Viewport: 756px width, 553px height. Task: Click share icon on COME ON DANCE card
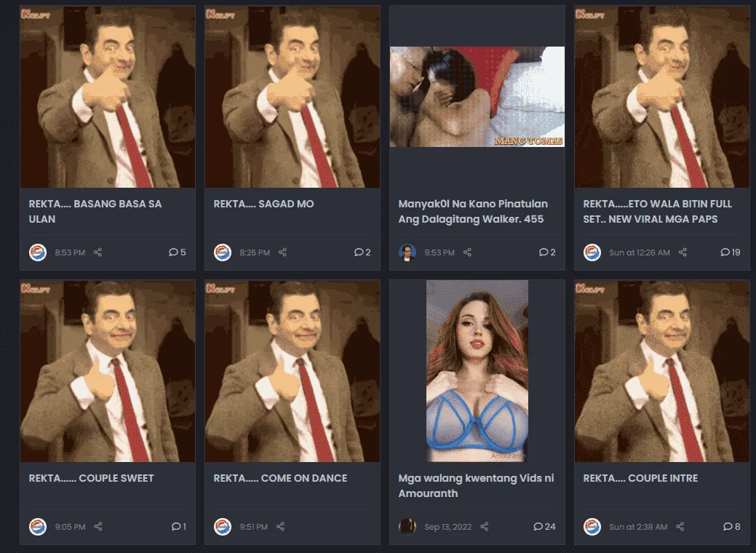point(281,527)
